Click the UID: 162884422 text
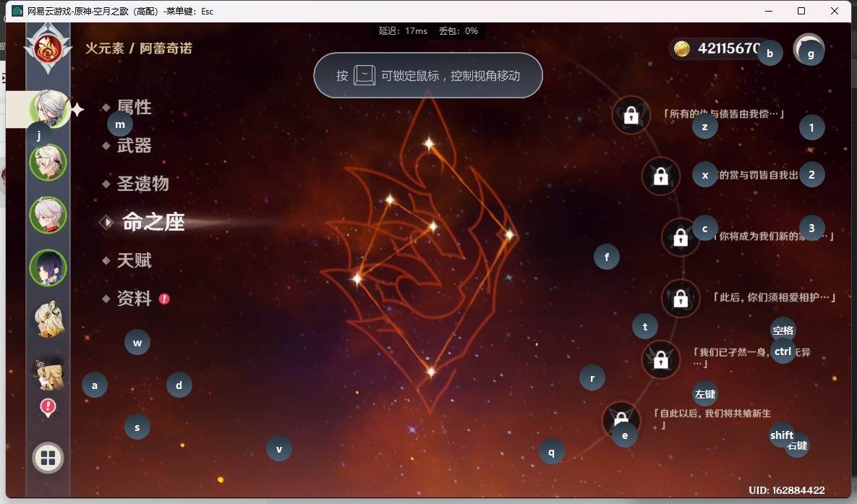The height and width of the screenshot is (504, 857). pyautogui.click(x=787, y=490)
